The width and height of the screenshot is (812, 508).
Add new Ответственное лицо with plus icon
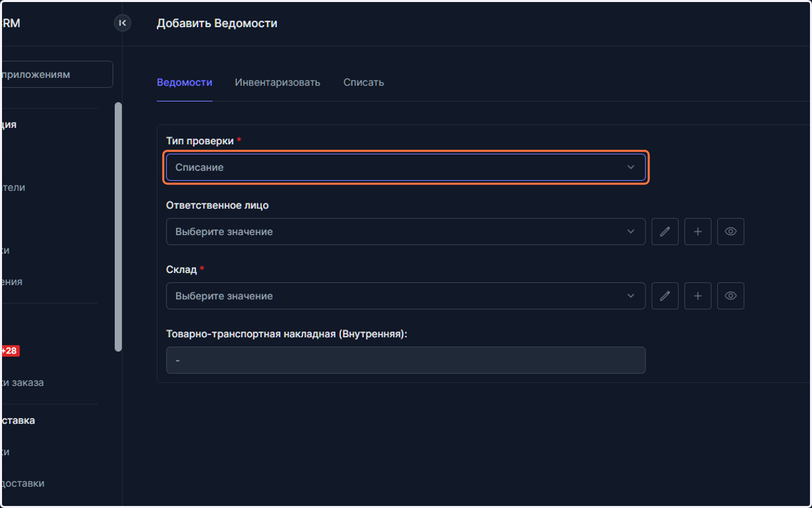click(x=698, y=232)
